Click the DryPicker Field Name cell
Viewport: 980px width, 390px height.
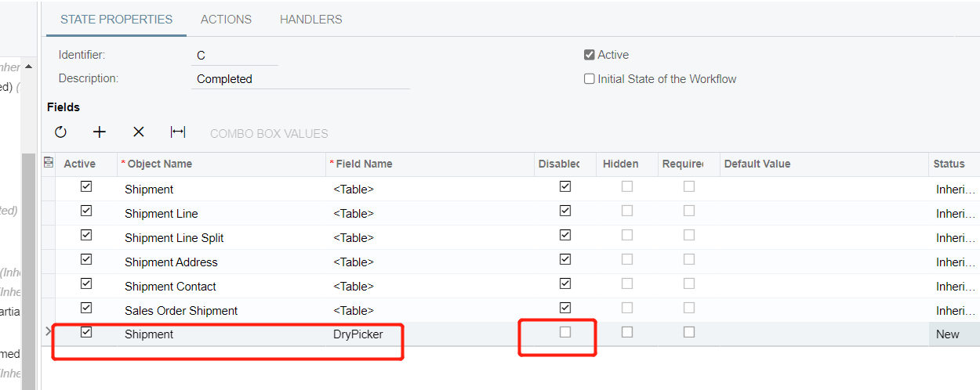pyautogui.click(x=429, y=334)
